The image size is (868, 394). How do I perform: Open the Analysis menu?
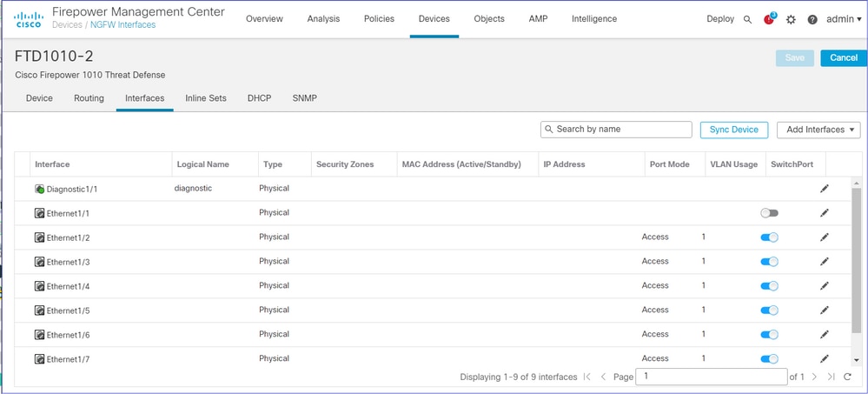[x=323, y=19]
